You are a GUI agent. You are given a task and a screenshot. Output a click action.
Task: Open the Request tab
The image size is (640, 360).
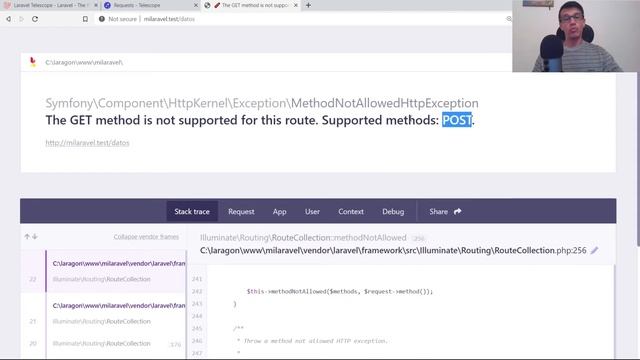point(241,211)
